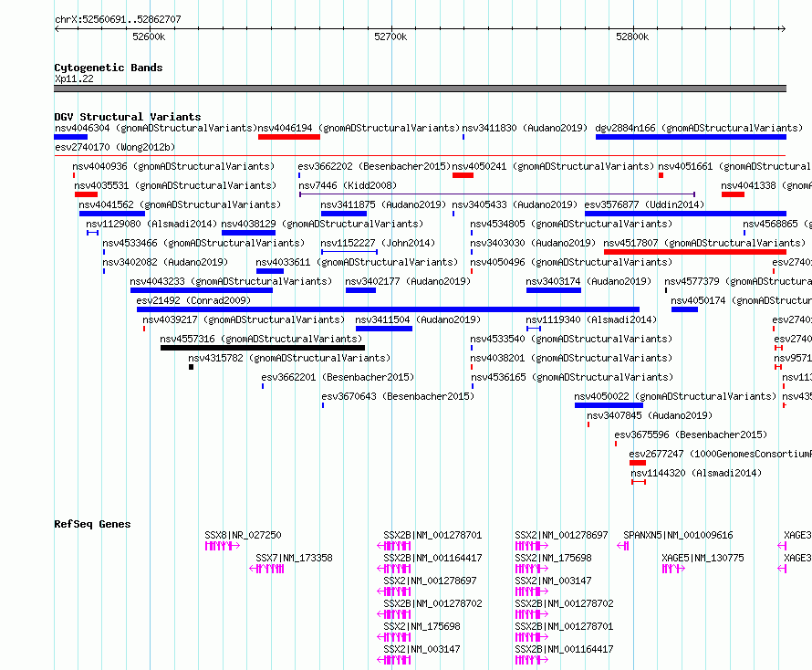Click the nsv4568865 variant label
The image size is (812, 670).
pyautogui.click(x=776, y=224)
